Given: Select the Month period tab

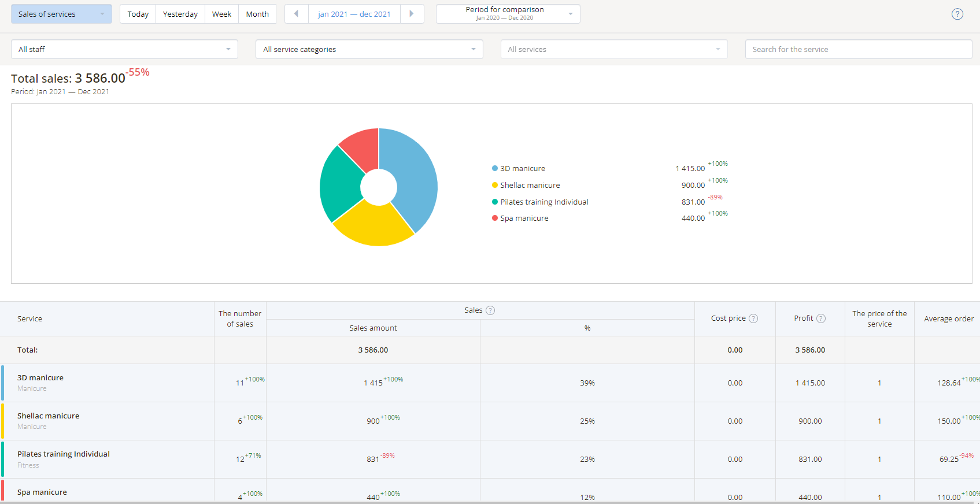Looking at the screenshot, I should [257, 14].
